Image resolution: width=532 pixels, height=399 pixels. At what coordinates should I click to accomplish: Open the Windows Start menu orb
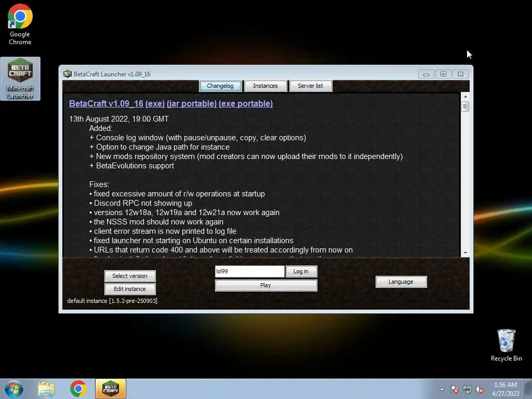tap(14, 389)
